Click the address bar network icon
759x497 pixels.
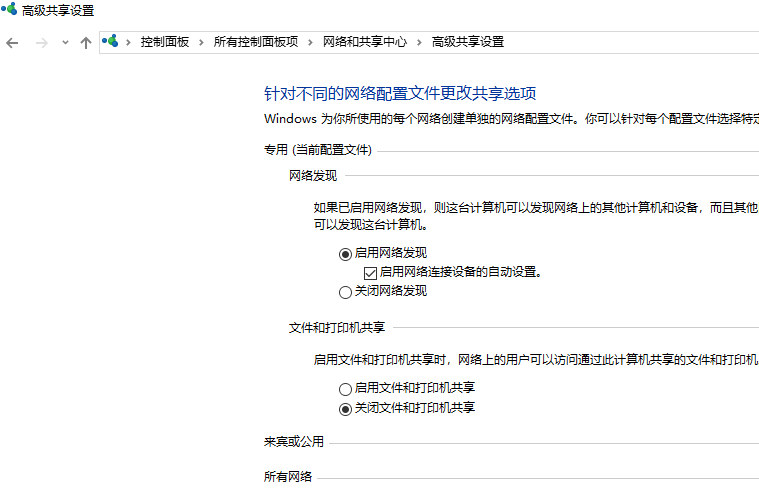point(110,41)
